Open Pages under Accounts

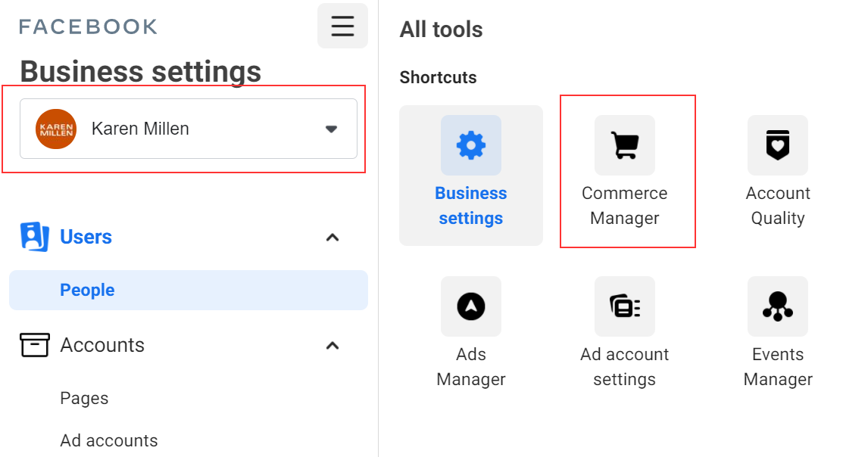(x=84, y=398)
